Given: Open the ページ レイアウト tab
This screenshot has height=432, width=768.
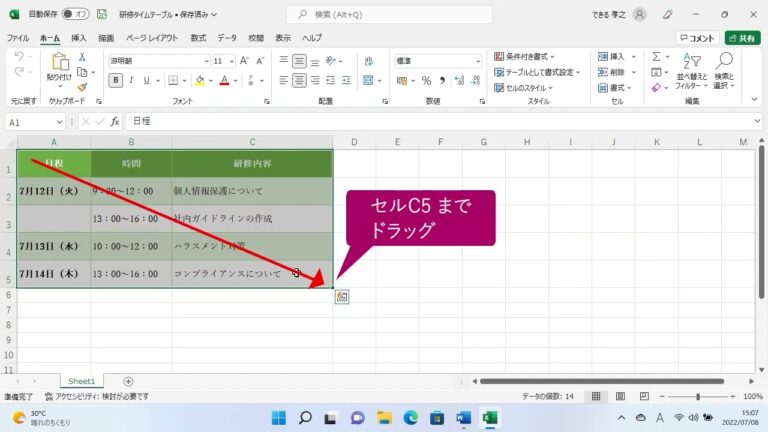Looking at the screenshot, I should (152, 38).
